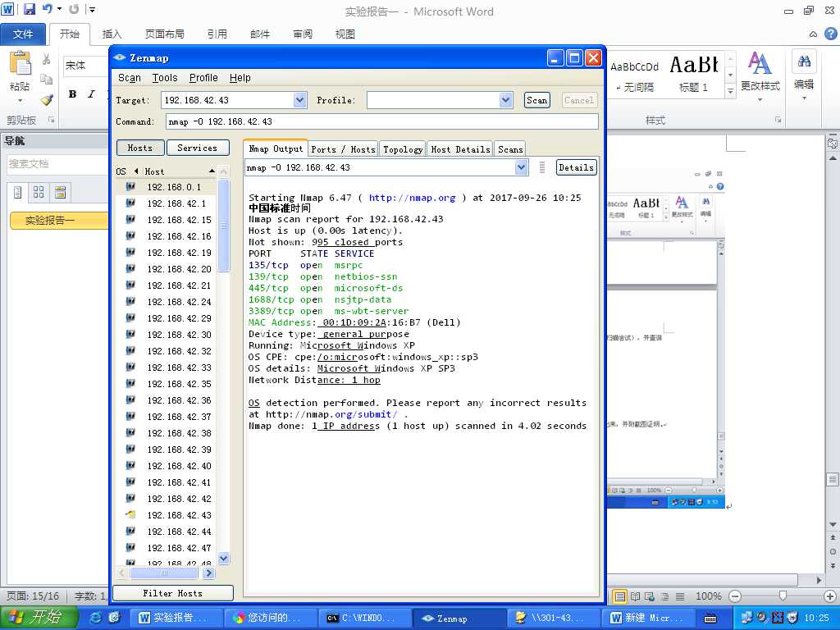Click the Hosts button in Zenmap
This screenshot has height=630, width=840.
click(139, 148)
